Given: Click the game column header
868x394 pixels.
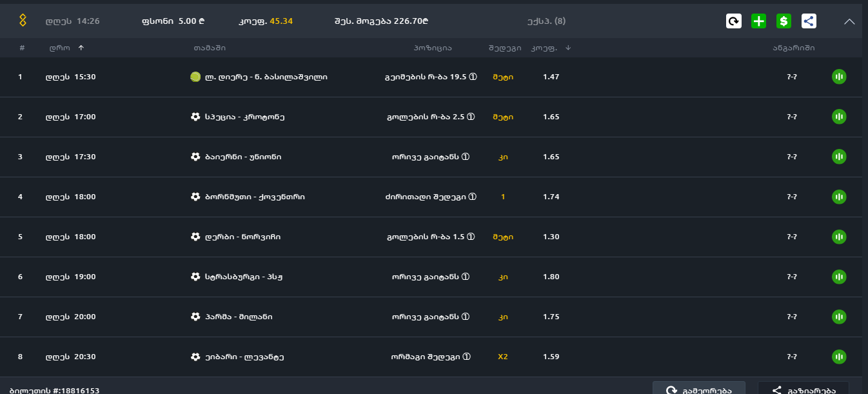Looking at the screenshot, I should pos(210,48).
